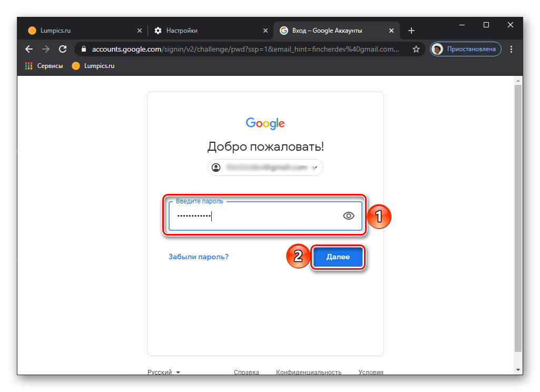Go back with the browser back arrow

29,49
